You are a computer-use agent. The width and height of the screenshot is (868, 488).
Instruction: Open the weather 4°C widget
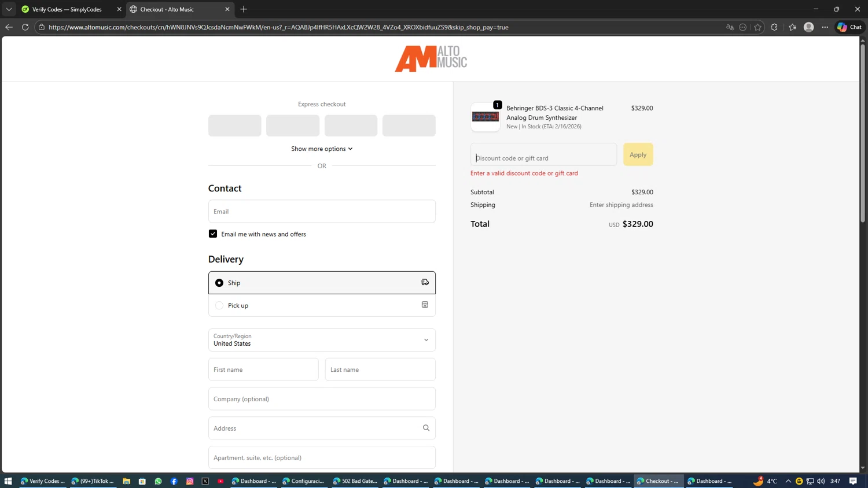[765, 481]
